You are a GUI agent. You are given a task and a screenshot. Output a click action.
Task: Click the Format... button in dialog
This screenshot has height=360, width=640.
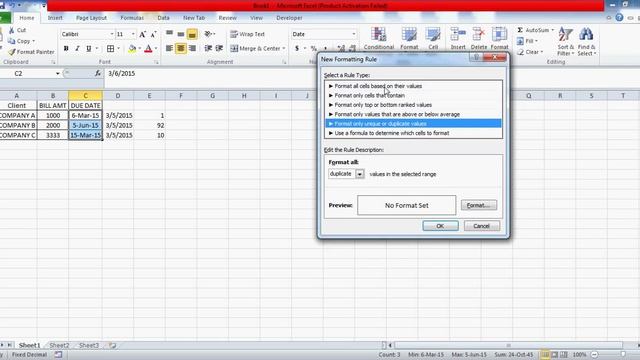tap(479, 205)
